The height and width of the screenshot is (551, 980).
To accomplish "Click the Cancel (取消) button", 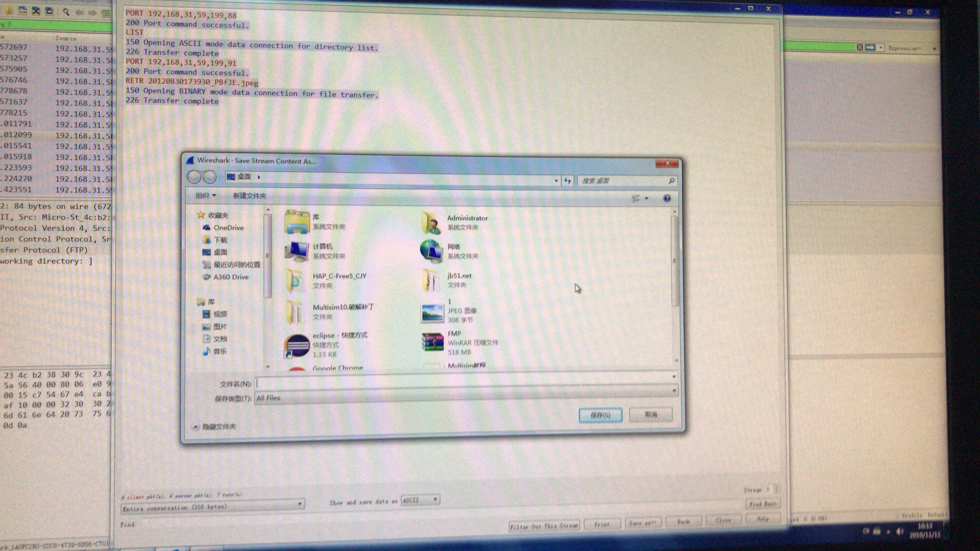I will [x=650, y=415].
